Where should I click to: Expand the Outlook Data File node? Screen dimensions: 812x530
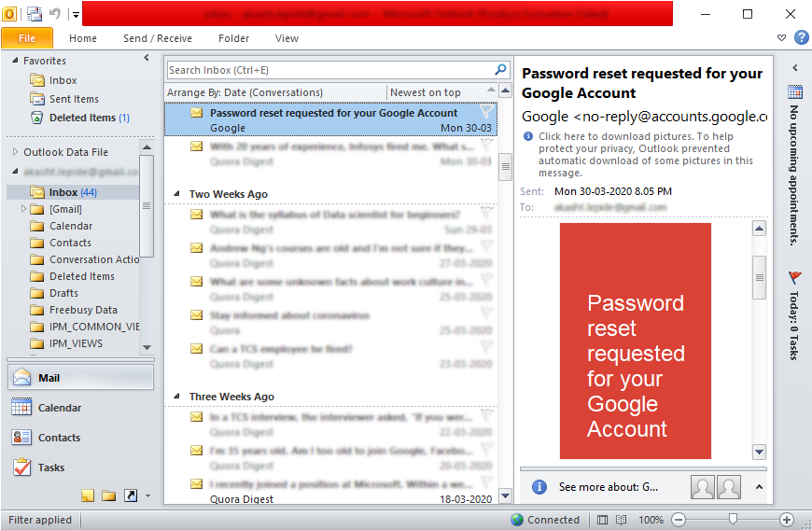(x=15, y=152)
